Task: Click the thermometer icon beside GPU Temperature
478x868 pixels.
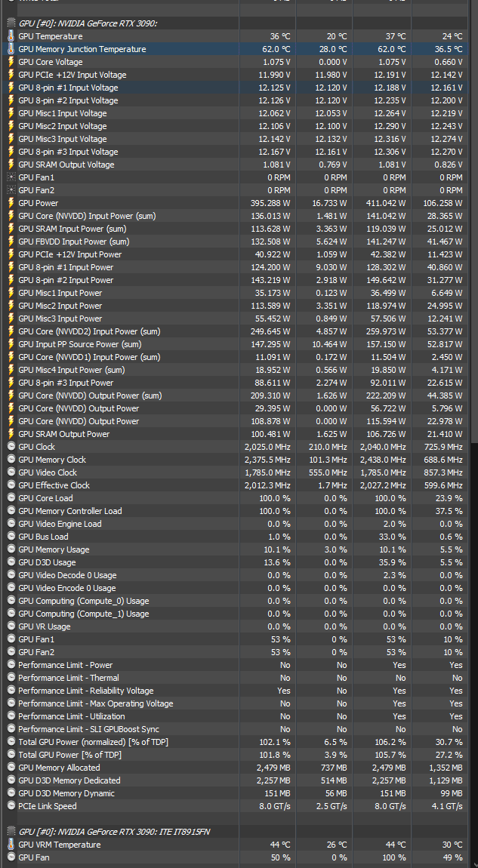Action: pyautogui.click(x=11, y=36)
